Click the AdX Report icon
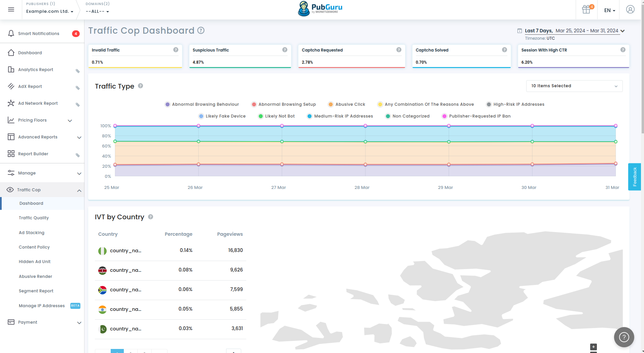Image resolution: width=644 pixels, height=353 pixels. pos(11,86)
